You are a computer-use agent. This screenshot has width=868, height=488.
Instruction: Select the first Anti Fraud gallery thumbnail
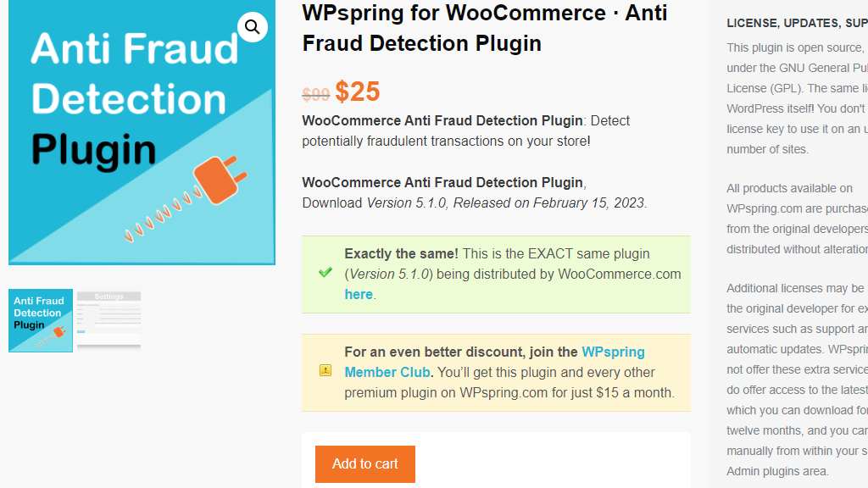coord(41,320)
